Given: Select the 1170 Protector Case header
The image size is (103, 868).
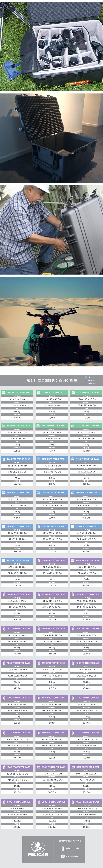Looking at the screenshot, I should (86, 392).
